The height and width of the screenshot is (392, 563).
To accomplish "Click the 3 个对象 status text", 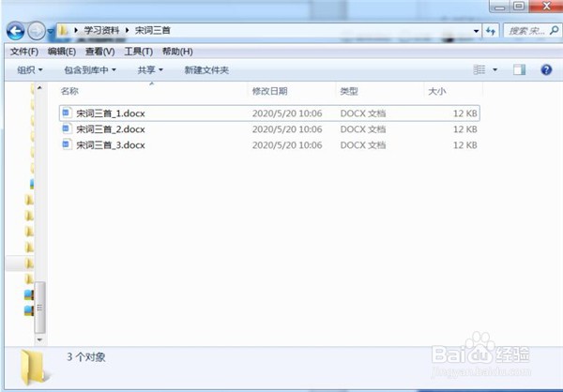I will click(x=86, y=356).
